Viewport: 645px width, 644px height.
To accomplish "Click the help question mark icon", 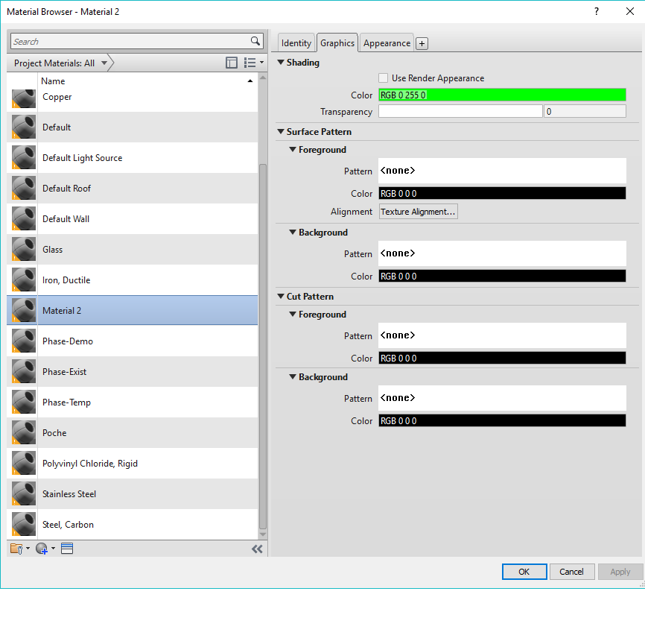I will 597,11.
